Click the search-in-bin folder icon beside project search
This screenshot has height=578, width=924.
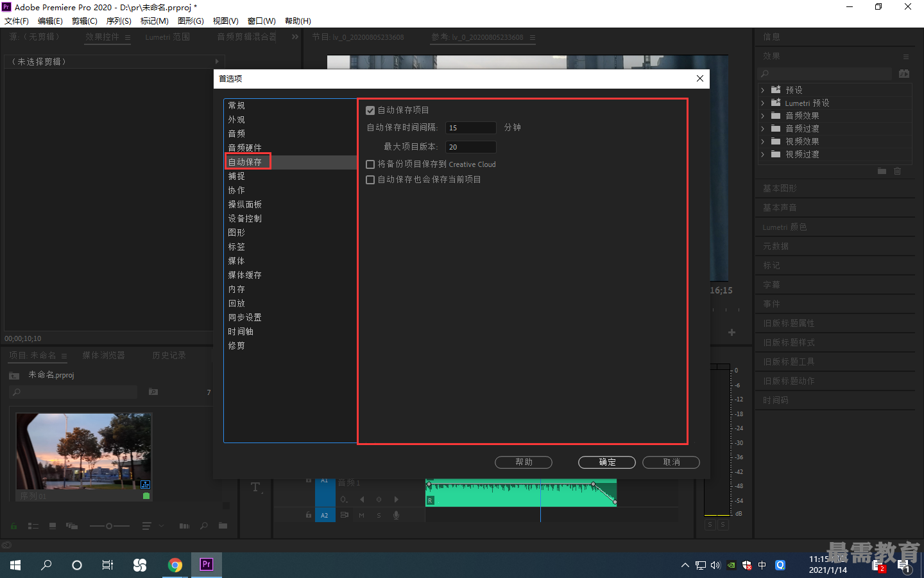153,392
